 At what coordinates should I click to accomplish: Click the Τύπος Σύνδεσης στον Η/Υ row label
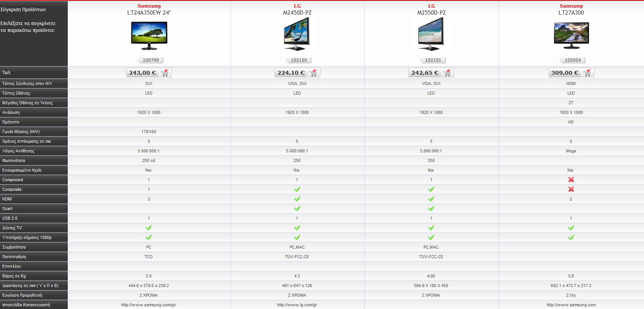tap(27, 84)
